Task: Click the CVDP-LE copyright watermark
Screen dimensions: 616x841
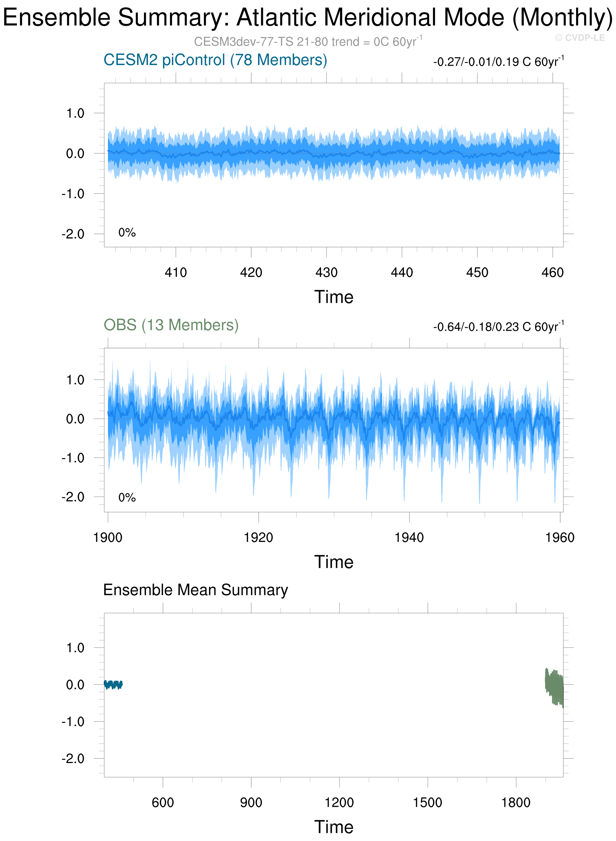Action: coord(579,38)
